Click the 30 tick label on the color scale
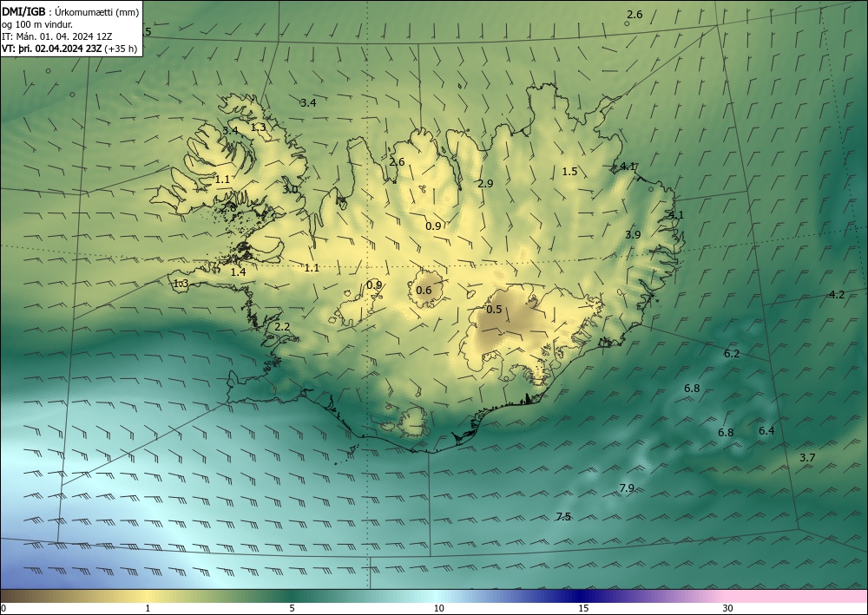This screenshot has width=868, height=615. (728, 609)
